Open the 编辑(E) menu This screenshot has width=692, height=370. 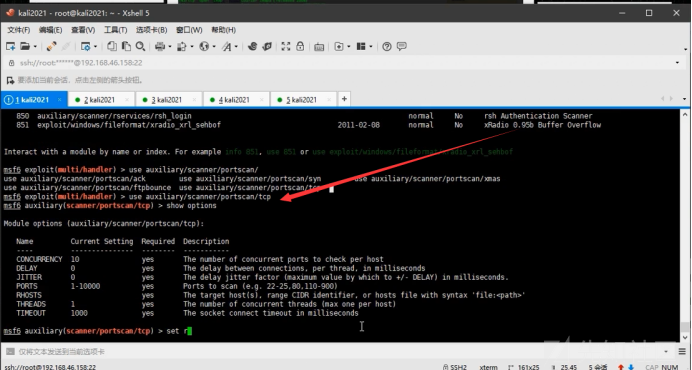point(50,30)
